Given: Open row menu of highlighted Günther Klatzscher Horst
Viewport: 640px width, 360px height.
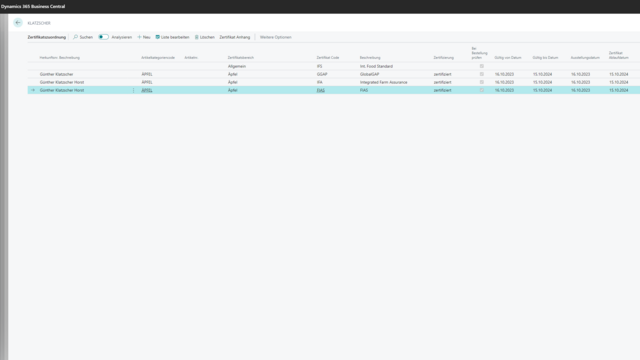Looking at the screenshot, I should point(133,90).
